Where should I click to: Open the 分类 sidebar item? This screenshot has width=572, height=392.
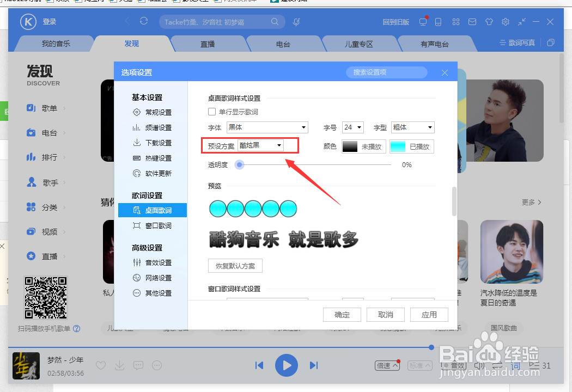(x=46, y=207)
